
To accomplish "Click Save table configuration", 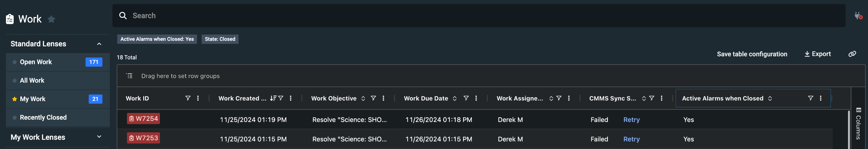I will (x=752, y=54).
